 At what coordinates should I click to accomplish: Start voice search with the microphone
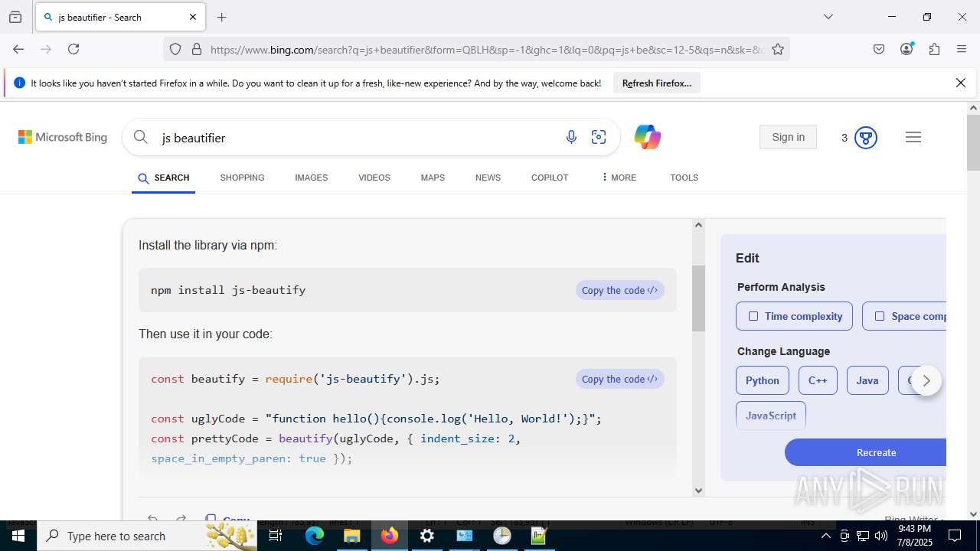571,137
